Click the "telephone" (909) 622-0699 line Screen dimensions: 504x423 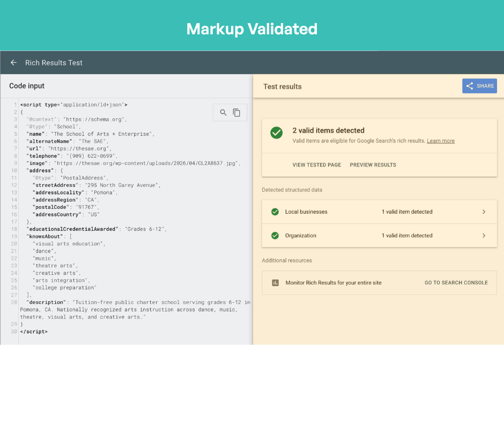tap(72, 156)
